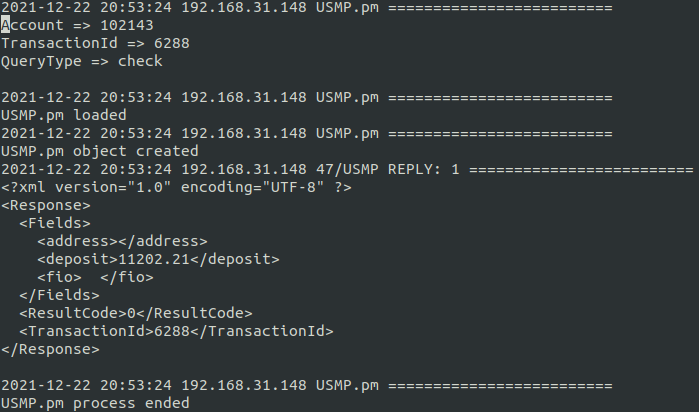Click the ResultCode element with value 0
The image size is (699, 412).
[136, 313]
